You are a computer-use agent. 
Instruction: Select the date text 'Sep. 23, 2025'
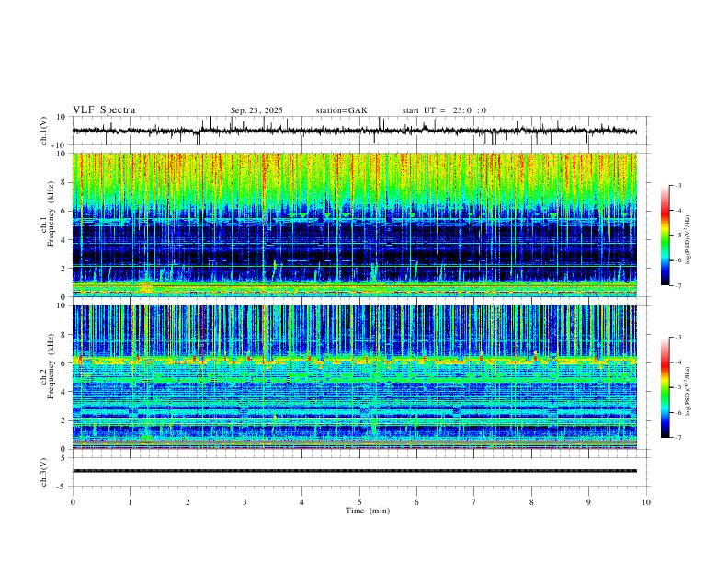(256, 110)
